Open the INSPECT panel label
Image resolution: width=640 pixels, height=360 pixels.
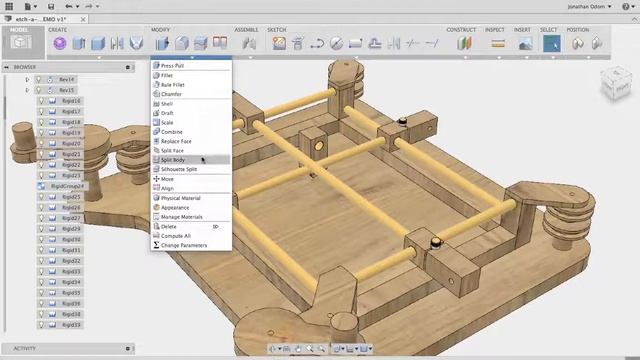(495, 30)
